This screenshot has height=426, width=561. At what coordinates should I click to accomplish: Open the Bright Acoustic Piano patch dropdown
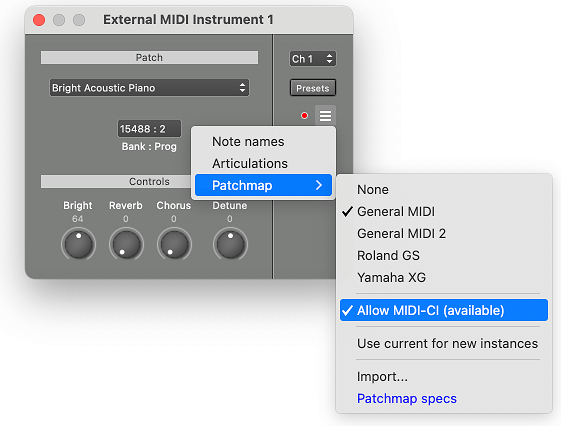(x=149, y=88)
